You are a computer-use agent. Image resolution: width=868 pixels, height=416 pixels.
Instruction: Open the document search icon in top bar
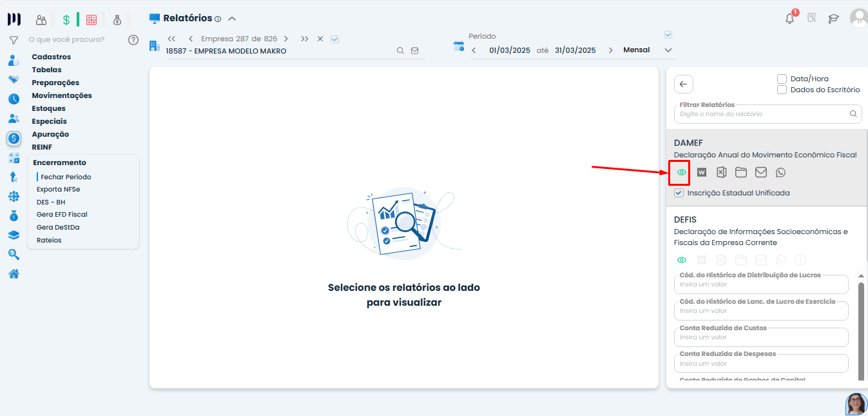pos(812,19)
